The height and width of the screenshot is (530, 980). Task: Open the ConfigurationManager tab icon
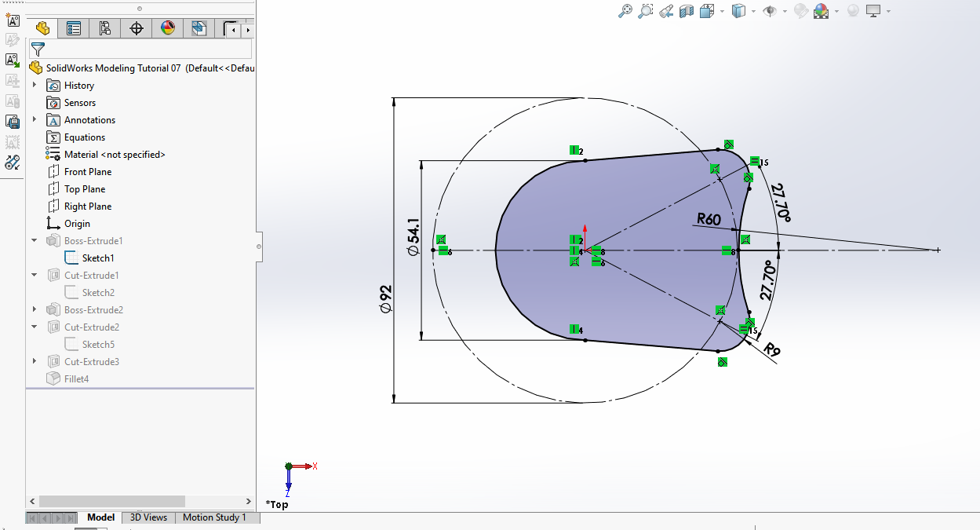point(105,29)
